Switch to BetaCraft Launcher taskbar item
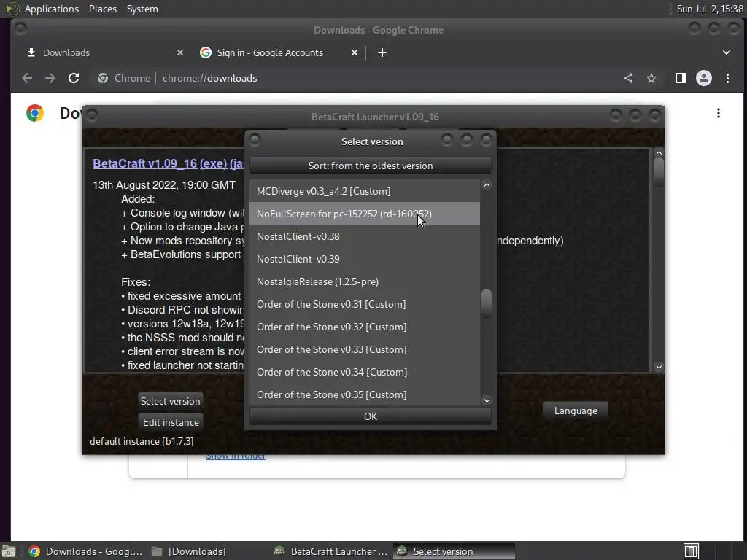This screenshot has width=747, height=560. [331, 551]
